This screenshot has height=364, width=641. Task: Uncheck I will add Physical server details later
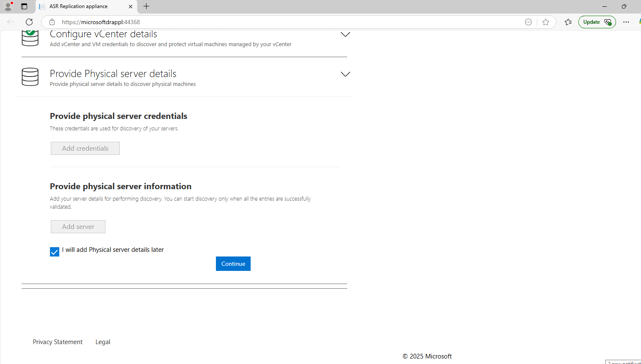point(55,252)
